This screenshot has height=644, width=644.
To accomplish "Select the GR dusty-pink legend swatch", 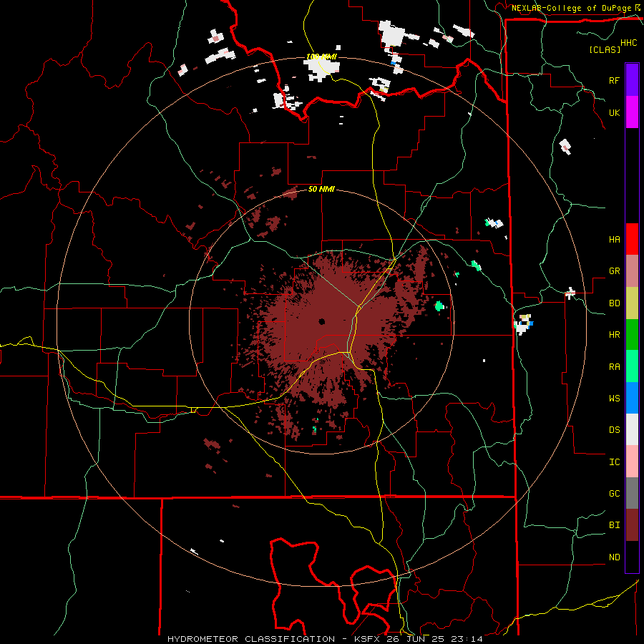I will (632, 271).
